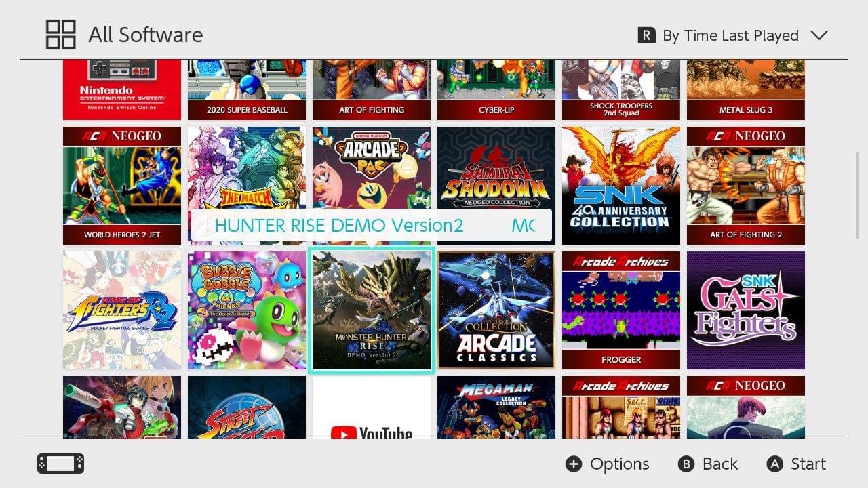Open Samurai Shodown NeoGeo Collection
Screen dimensions: 868x488
point(496,186)
